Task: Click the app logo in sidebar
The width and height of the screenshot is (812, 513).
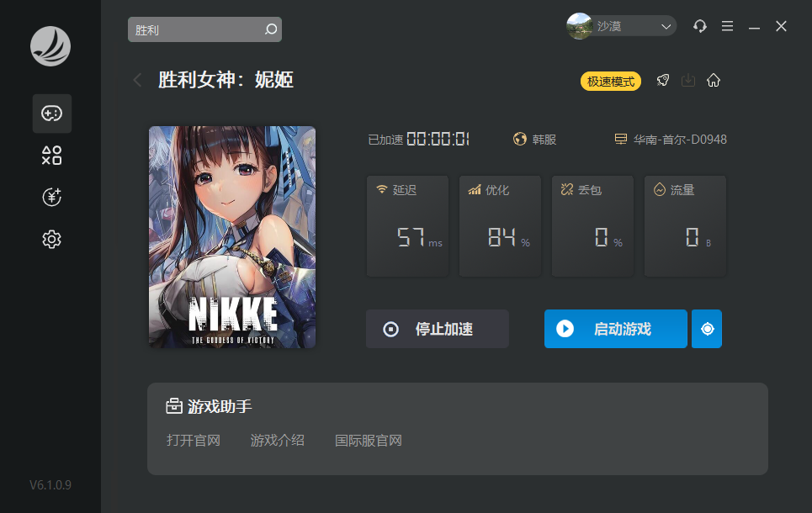Action: 50,46
